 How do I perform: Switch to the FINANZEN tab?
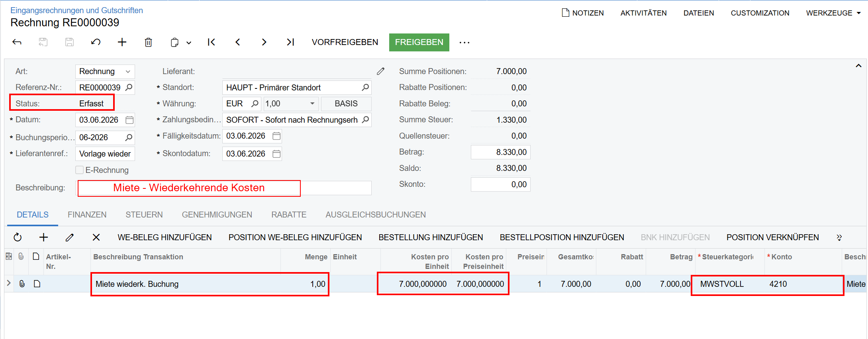87,215
